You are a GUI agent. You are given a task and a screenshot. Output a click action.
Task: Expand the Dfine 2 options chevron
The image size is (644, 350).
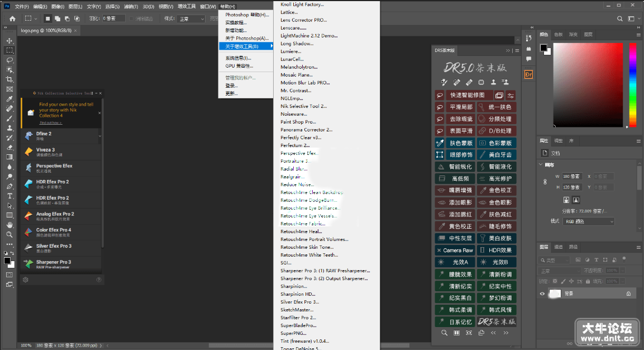[99, 136]
